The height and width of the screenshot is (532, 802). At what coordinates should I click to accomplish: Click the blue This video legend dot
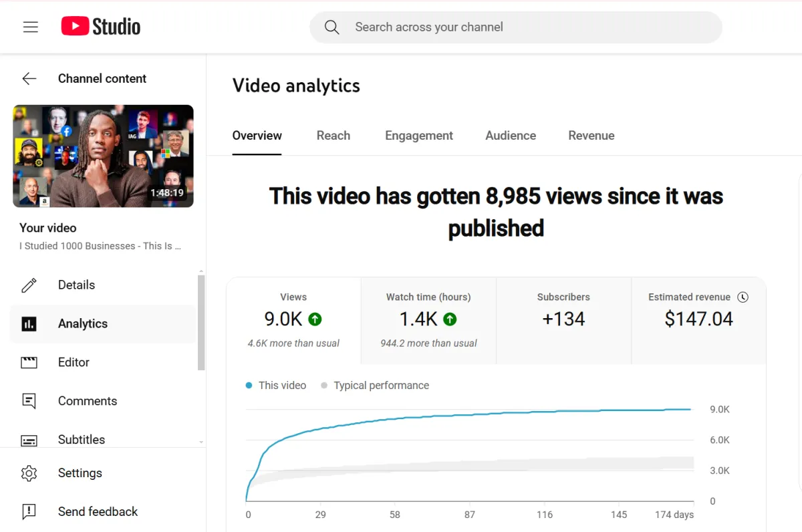(x=249, y=386)
